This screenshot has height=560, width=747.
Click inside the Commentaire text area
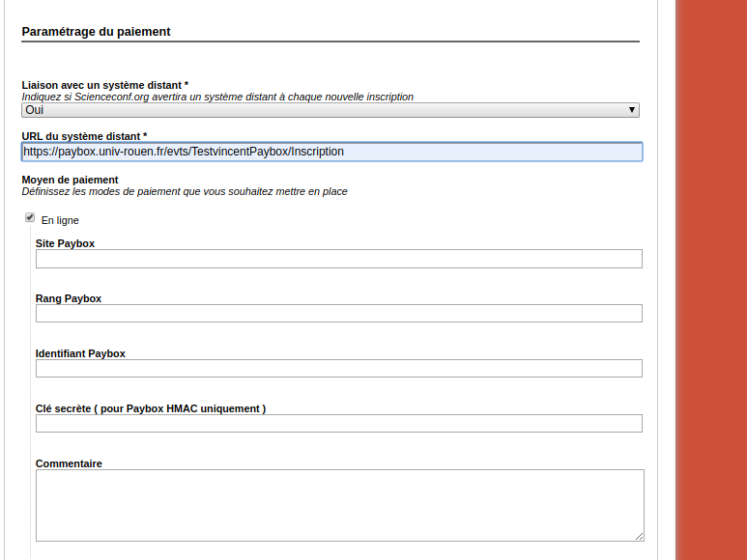(338, 505)
